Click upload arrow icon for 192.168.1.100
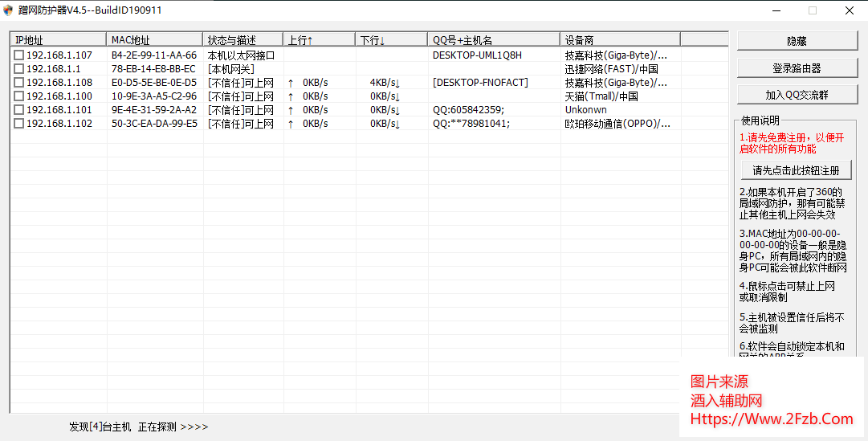Viewport: 868px width, 441px height. (291, 96)
